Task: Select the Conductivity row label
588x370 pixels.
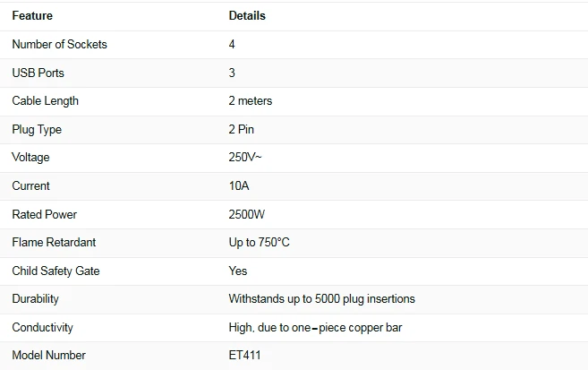Action: [42, 328]
